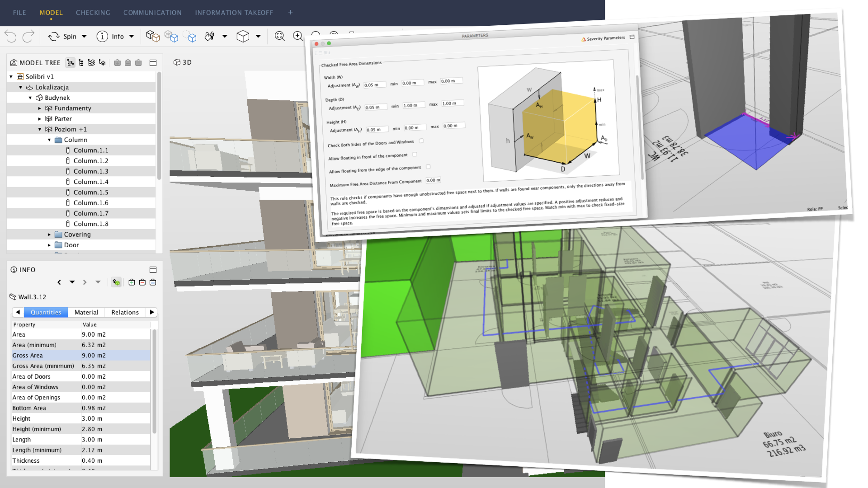868x488 pixels.
Task: Collapse the Lokalizacja tree node
Action: click(x=21, y=87)
